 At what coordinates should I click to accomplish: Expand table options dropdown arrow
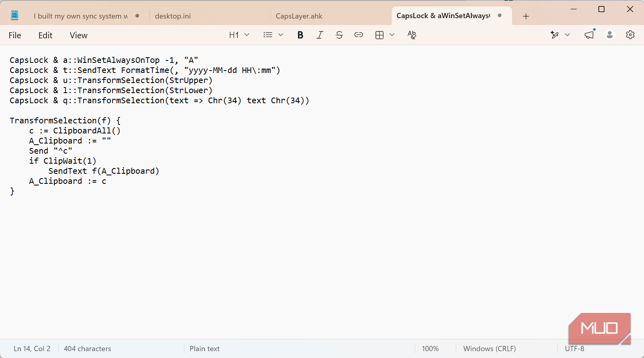[x=392, y=35]
